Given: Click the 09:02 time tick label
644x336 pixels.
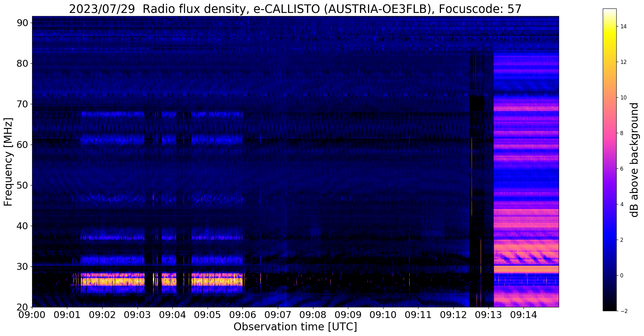Looking at the screenshot, I should 102,314.
